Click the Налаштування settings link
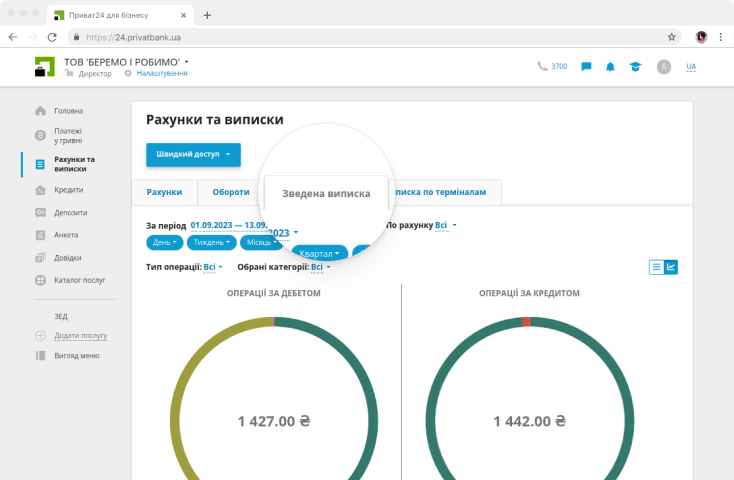This screenshot has width=734, height=480. coord(160,74)
